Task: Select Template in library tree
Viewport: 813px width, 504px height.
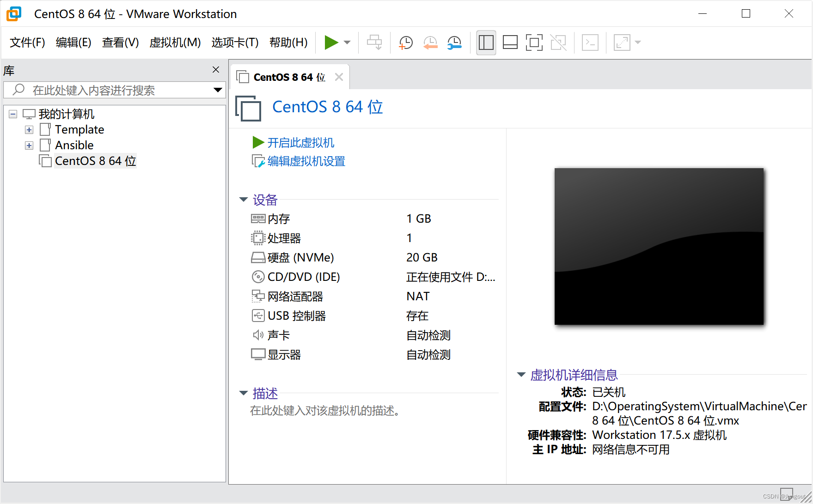Action: [x=79, y=130]
